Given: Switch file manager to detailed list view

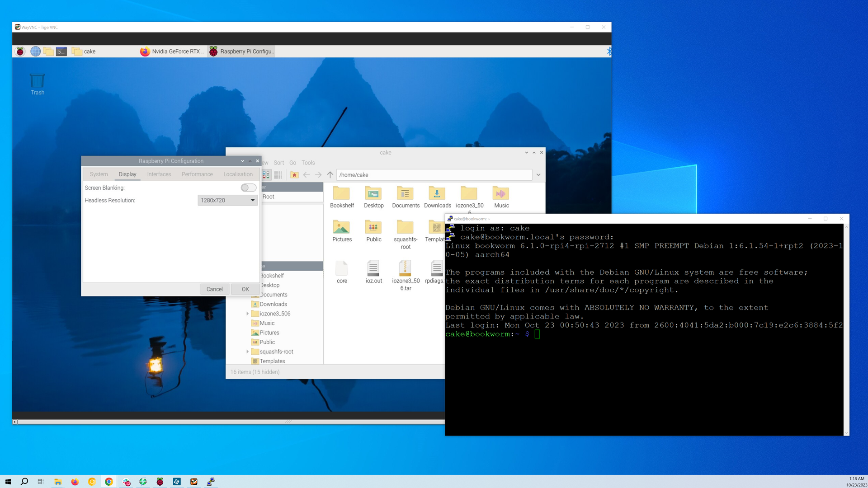Looking at the screenshot, I should 278,175.
